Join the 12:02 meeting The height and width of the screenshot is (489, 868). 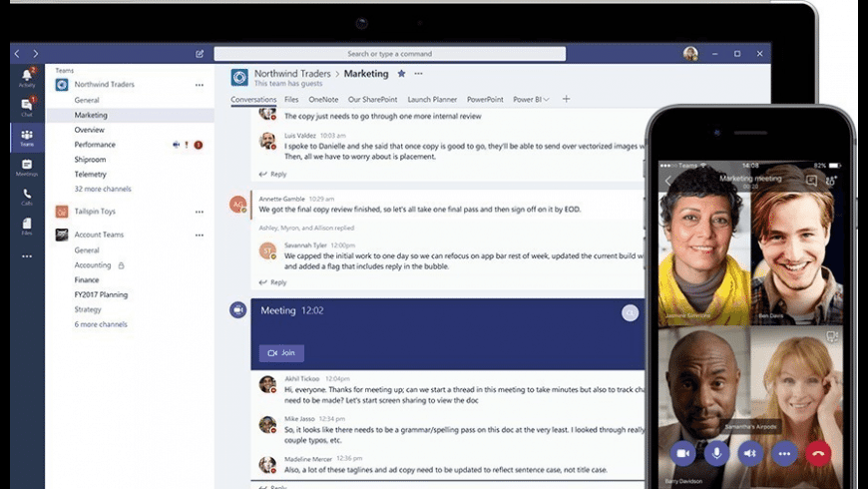[x=281, y=352]
